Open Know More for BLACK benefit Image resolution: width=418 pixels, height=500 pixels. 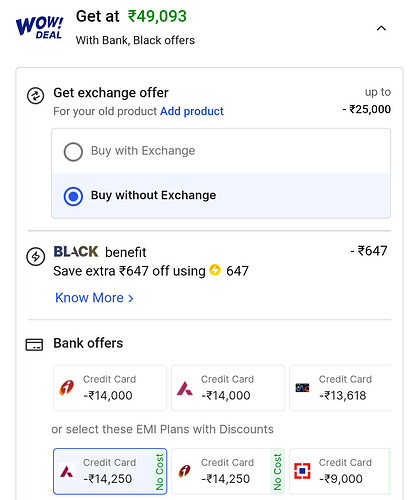pyautogui.click(x=94, y=298)
